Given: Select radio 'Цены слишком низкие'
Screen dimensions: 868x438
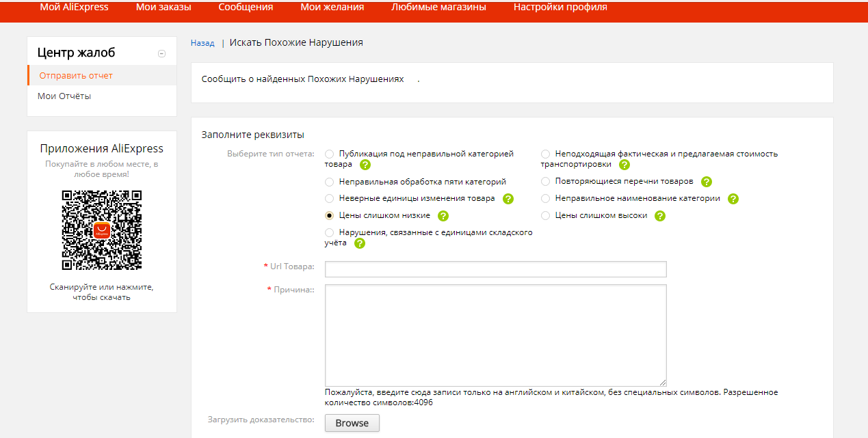Looking at the screenshot, I should (x=330, y=216).
